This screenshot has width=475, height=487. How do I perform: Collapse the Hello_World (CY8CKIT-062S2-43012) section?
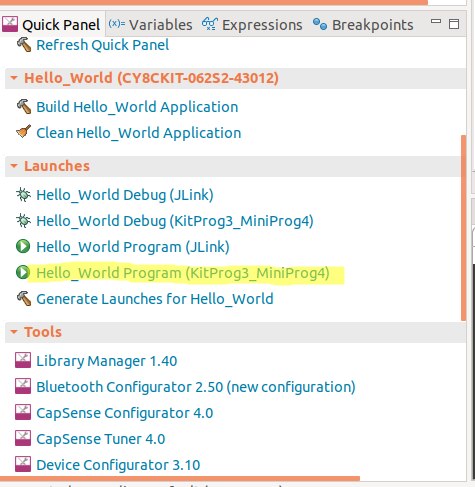coord(14,78)
